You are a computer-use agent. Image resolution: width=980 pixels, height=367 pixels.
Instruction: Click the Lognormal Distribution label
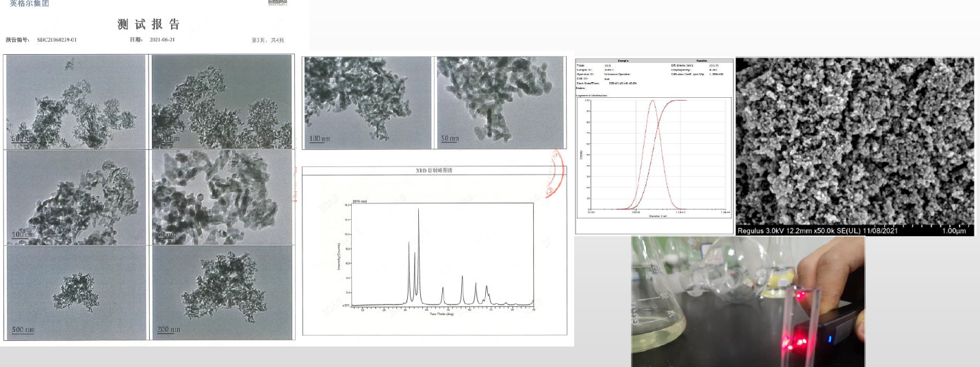pyautogui.click(x=593, y=95)
